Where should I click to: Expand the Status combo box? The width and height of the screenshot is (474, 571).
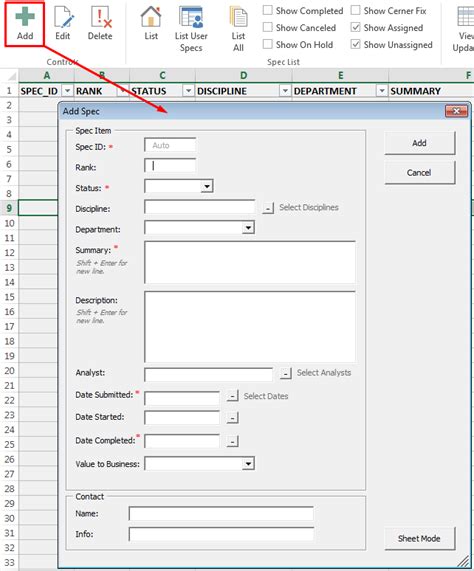207,187
